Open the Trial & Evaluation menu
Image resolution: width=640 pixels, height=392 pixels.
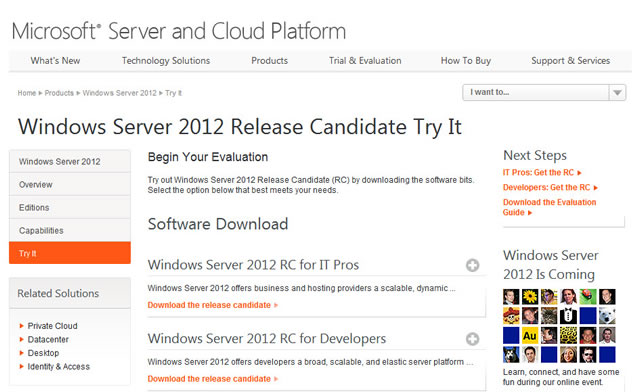[x=365, y=61]
